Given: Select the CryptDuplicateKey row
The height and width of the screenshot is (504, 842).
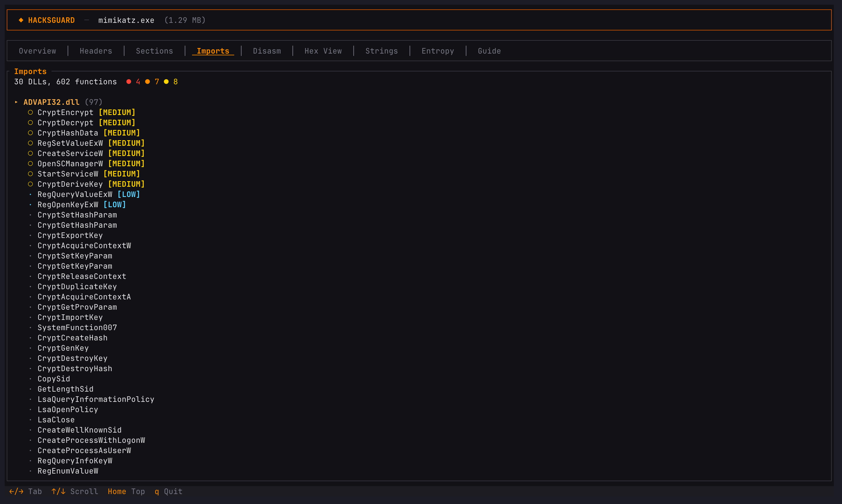Looking at the screenshot, I should pos(77,287).
